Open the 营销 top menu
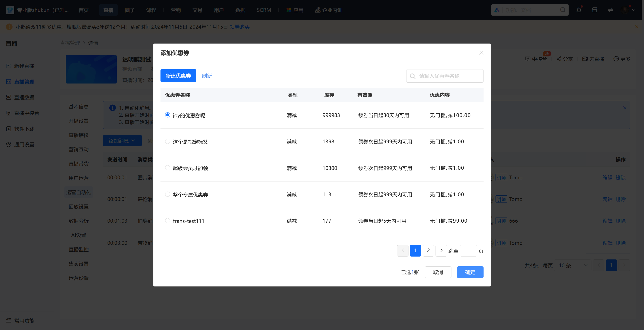Image resolution: width=644 pixels, height=330 pixels. (176, 10)
